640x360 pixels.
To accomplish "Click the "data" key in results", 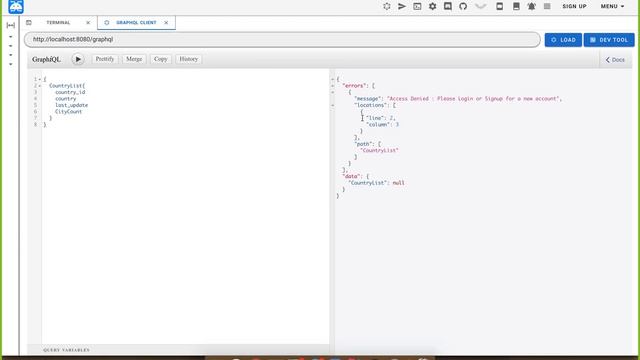I will [x=352, y=176].
